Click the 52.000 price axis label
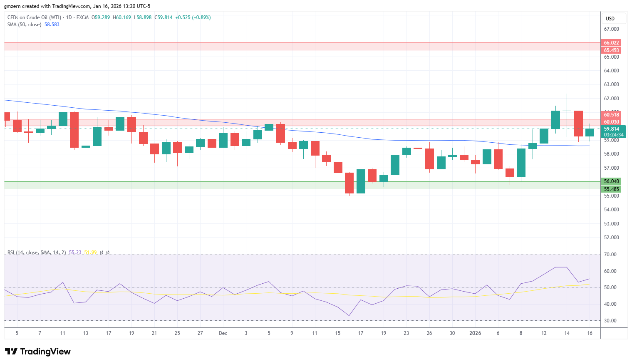Screen dimensions: 632x364 tap(611, 238)
